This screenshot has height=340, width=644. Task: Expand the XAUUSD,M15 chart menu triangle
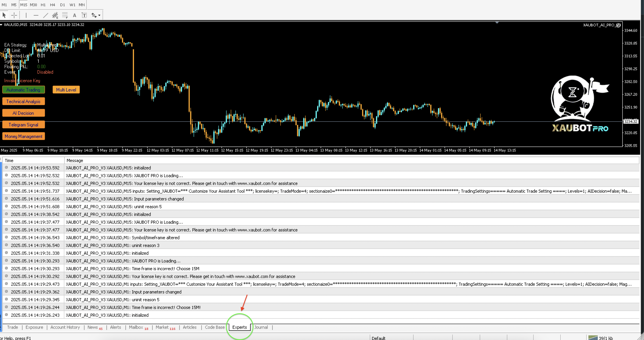[2, 25]
